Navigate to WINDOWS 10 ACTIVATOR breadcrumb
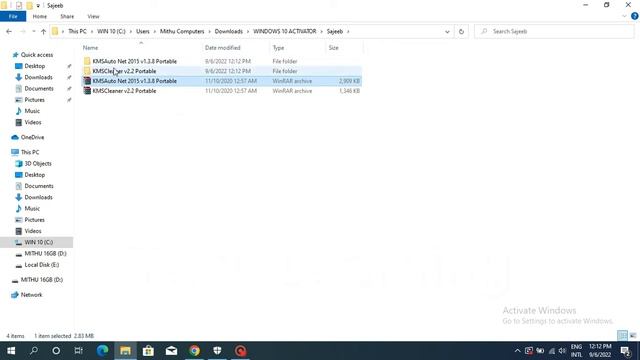640x360 pixels. coord(284,31)
